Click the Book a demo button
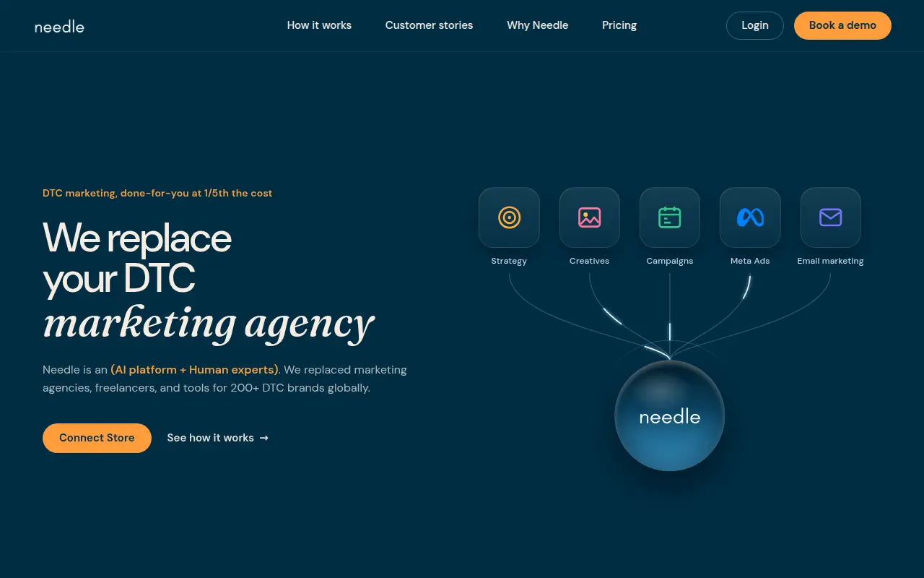924x578 pixels. (842, 25)
